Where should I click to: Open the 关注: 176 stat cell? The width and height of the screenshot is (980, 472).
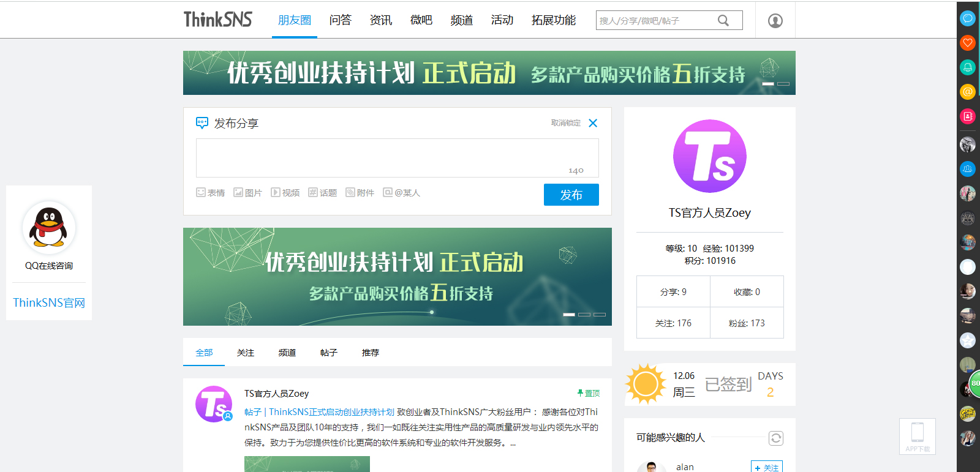coord(673,323)
